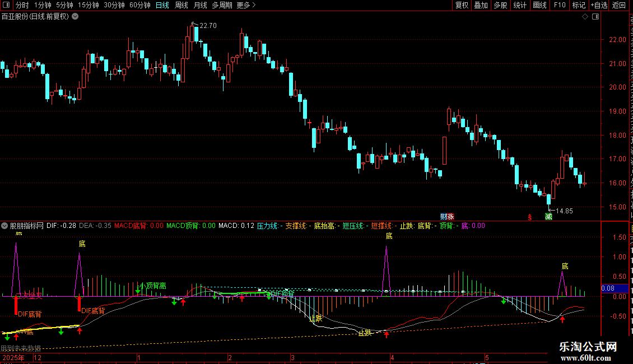Click the DIF: -0.28 value
Viewport: 633px width, 364px height.
point(62,226)
